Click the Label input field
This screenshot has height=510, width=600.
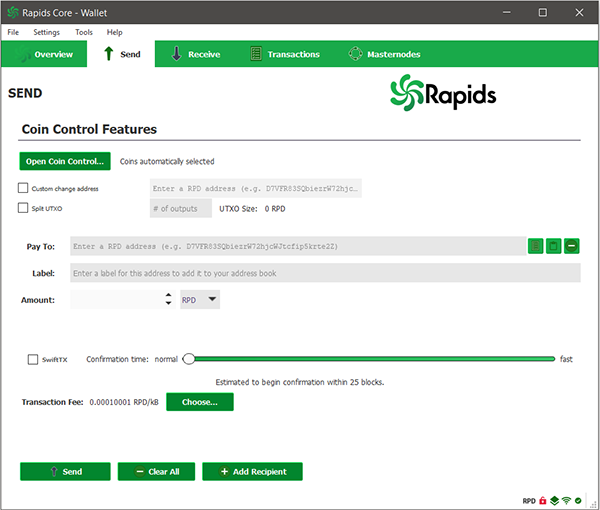click(325, 273)
